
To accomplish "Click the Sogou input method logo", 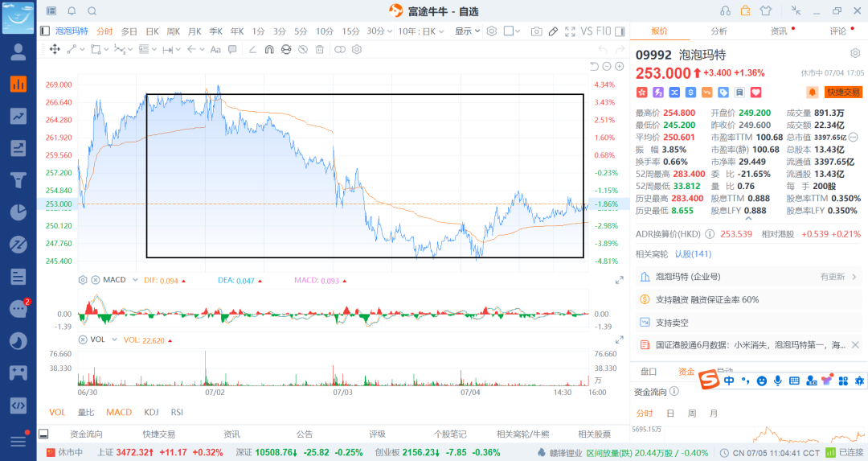I will (709, 380).
